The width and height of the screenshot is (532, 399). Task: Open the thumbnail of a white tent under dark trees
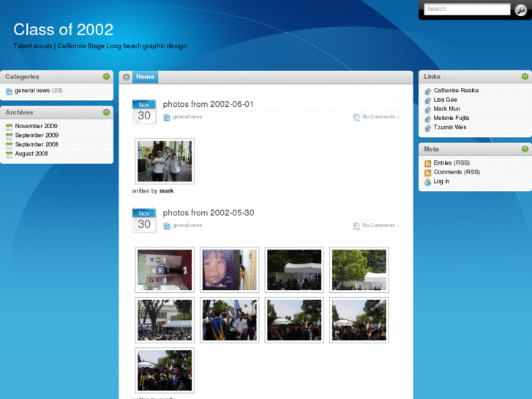click(x=294, y=269)
